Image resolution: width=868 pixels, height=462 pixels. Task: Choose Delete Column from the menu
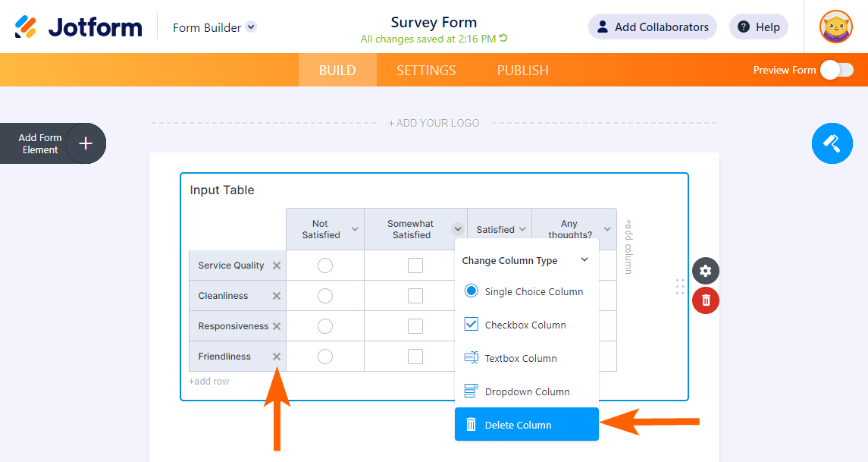pos(526,425)
